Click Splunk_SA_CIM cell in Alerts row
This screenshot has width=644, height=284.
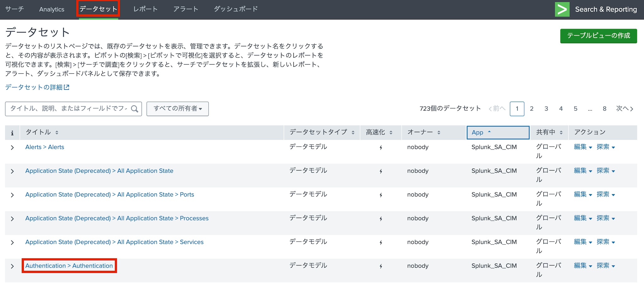[494, 147]
